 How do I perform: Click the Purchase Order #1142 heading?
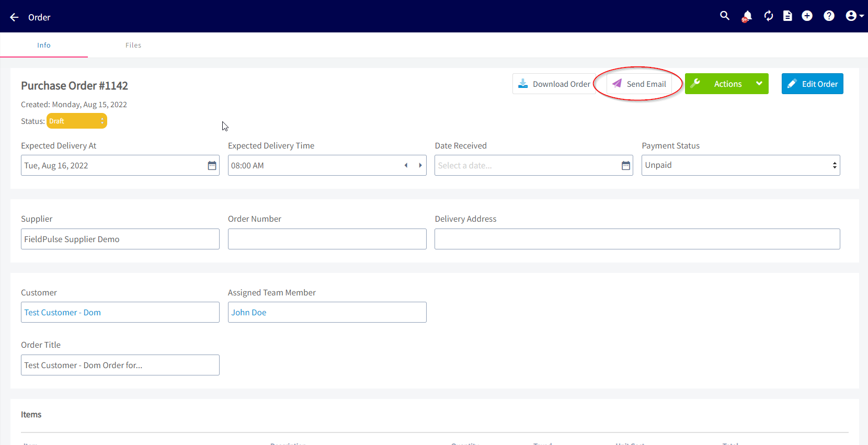74,86
